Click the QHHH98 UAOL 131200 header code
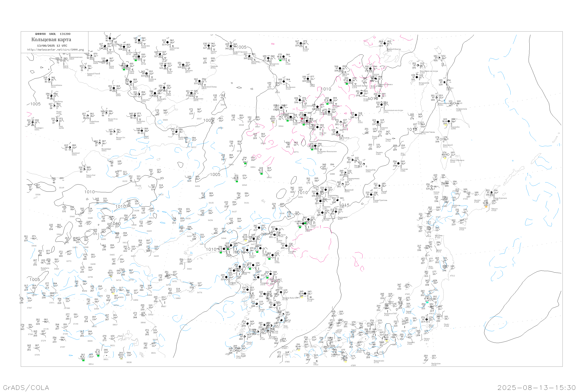Screen dimensions: 588x392 [x=53, y=34]
